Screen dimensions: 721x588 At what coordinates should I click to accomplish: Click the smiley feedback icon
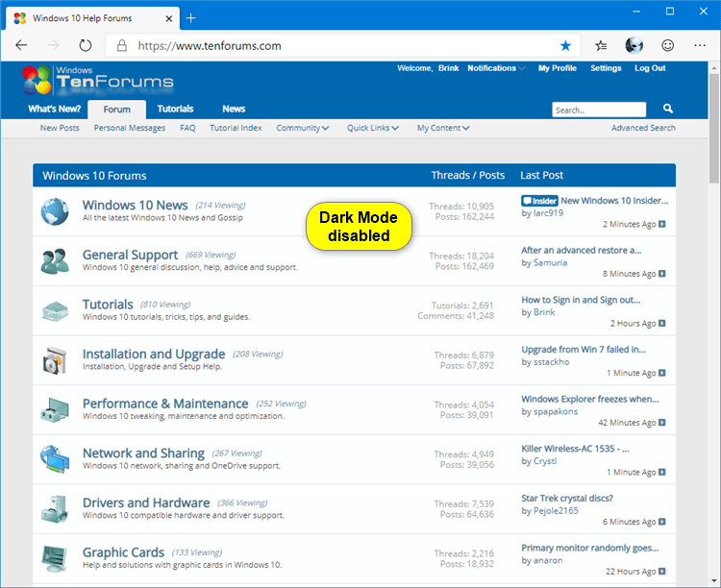coord(667,45)
